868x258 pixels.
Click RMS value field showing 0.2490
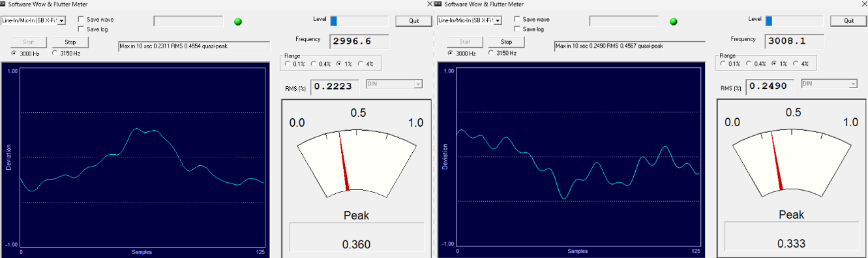point(771,87)
